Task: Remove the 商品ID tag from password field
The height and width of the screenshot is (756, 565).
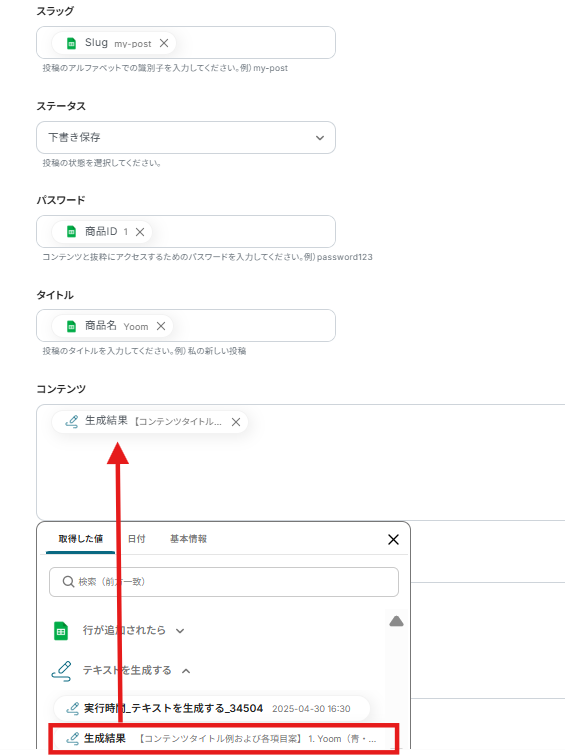Action: tap(140, 232)
